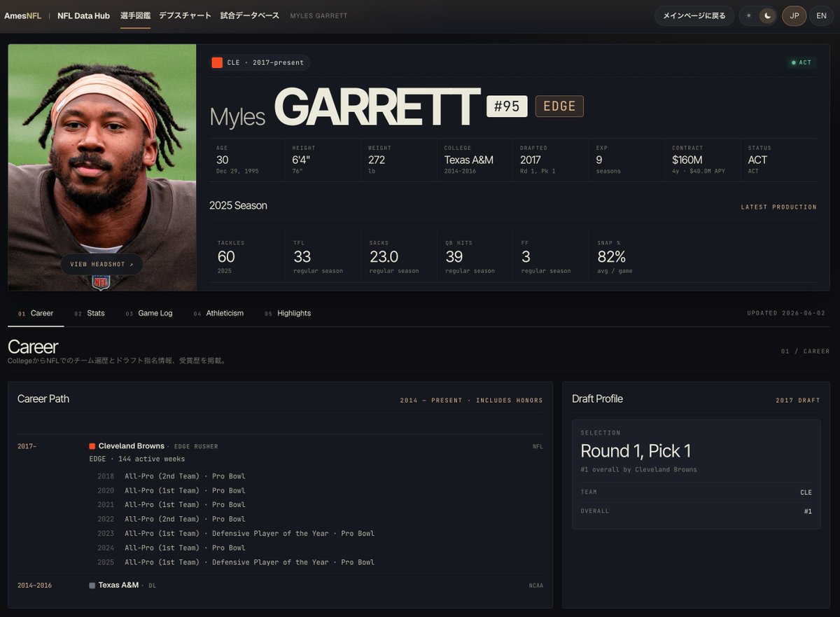The image size is (840, 617).
Task: Click the TEAM CLE row in Draft Profile
Action: tap(696, 492)
